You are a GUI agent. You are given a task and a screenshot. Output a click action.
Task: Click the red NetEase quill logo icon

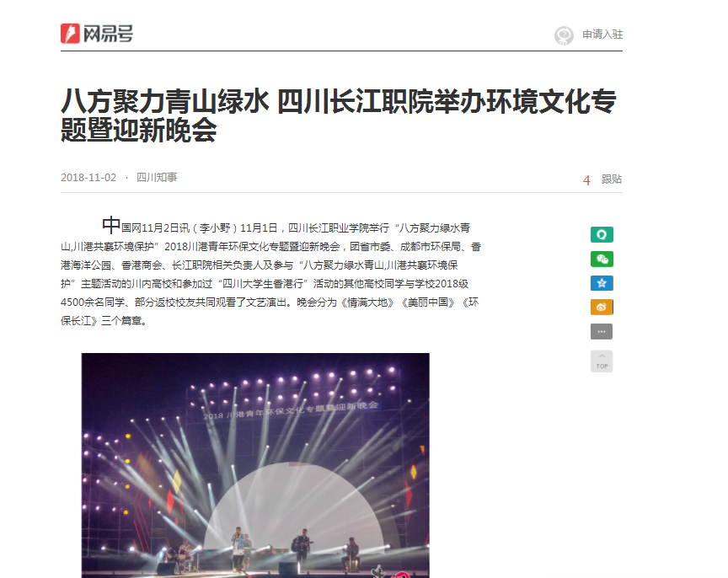(x=70, y=34)
